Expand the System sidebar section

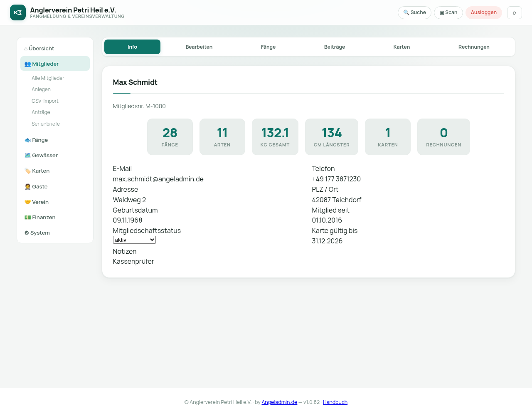[55, 233]
